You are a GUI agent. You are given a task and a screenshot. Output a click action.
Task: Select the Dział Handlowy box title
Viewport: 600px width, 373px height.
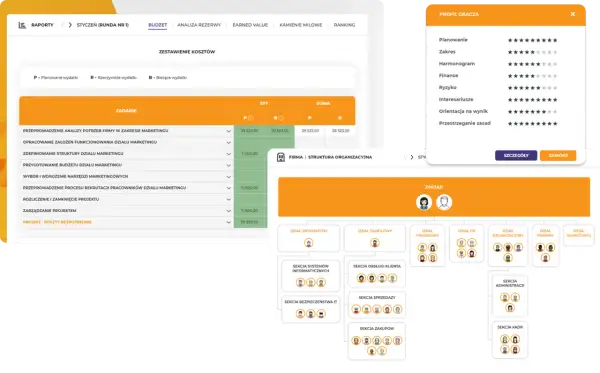[x=375, y=231]
